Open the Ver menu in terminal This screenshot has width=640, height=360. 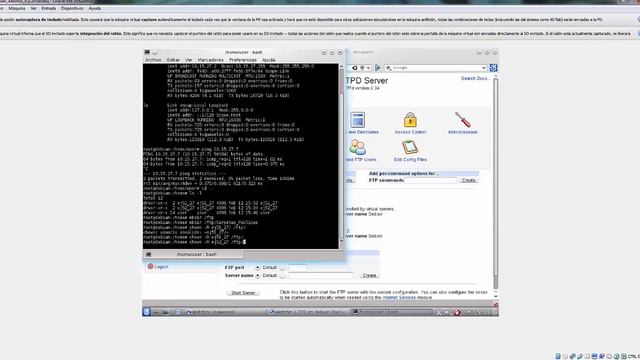coord(188,60)
